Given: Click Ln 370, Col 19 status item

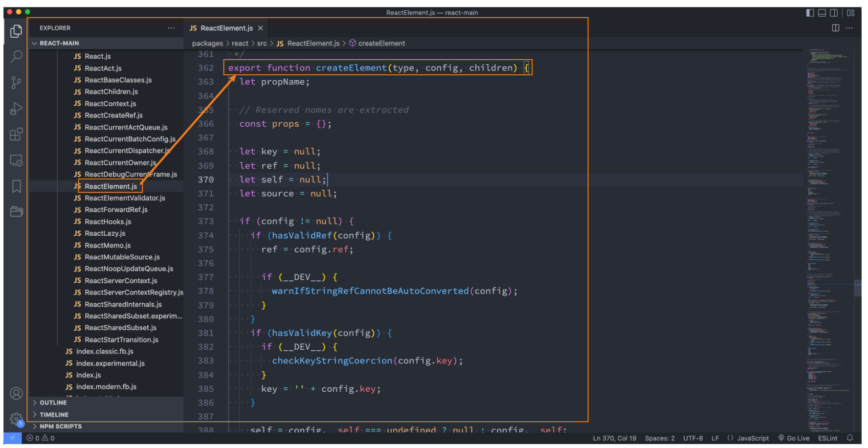Looking at the screenshot, I should click(615, 438).
